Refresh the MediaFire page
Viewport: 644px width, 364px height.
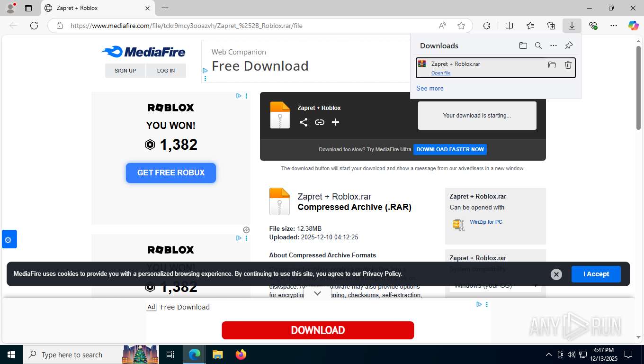(34, 26)
